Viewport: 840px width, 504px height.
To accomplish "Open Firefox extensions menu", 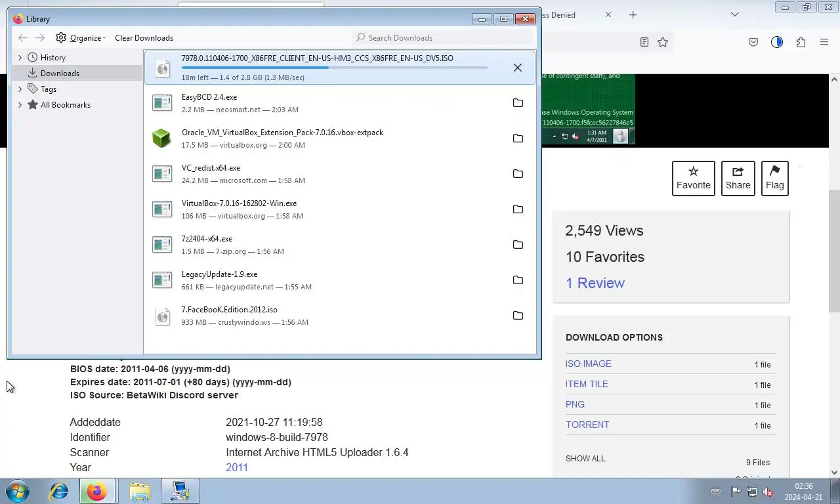I will click(x=801, y=42).
